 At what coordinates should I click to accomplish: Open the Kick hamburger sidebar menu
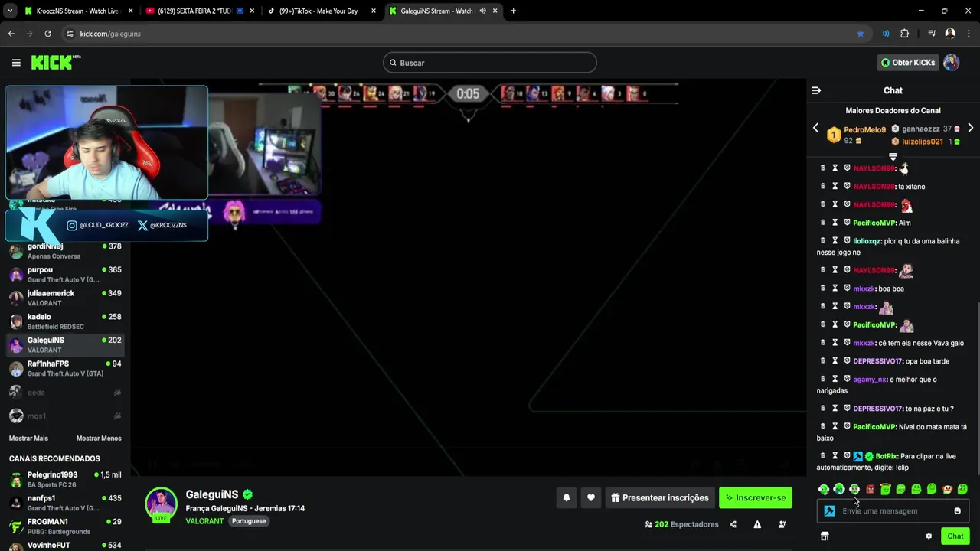(x=16, y=63)
